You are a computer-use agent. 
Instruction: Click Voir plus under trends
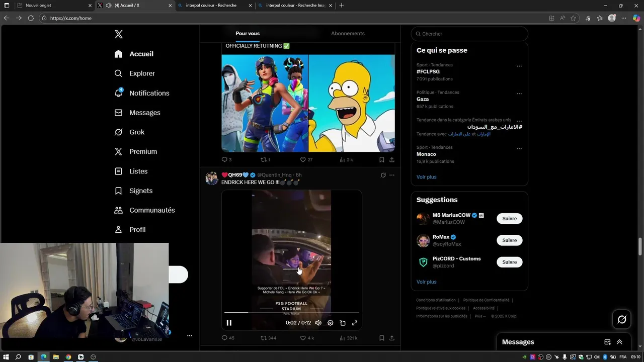tap(427, 177)
